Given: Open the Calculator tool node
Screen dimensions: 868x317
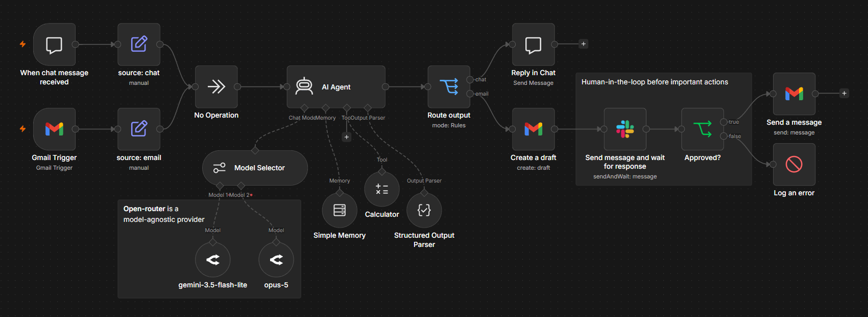Looking at the screenshot, I should coord(382,189).
